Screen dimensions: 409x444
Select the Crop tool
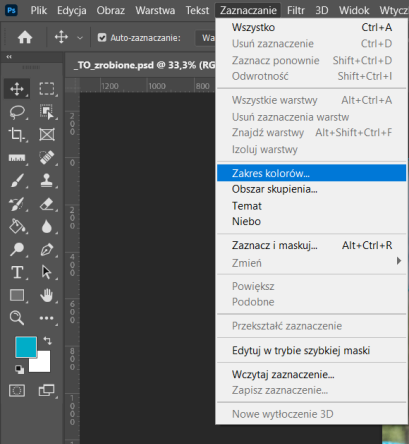pos(17,135)
